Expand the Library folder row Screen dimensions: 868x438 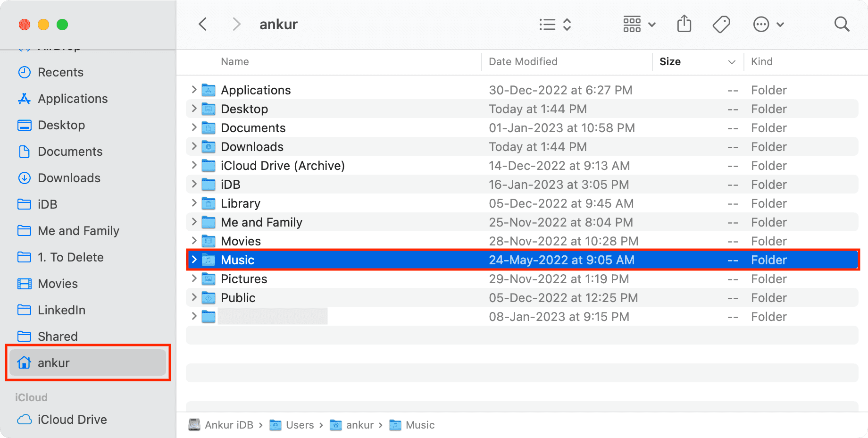click(194, 203)
